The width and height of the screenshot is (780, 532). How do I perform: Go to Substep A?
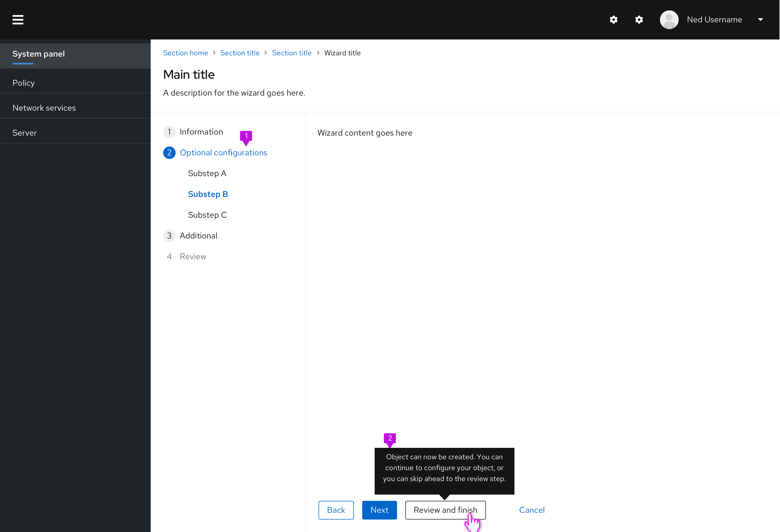(x=207, y=174)
